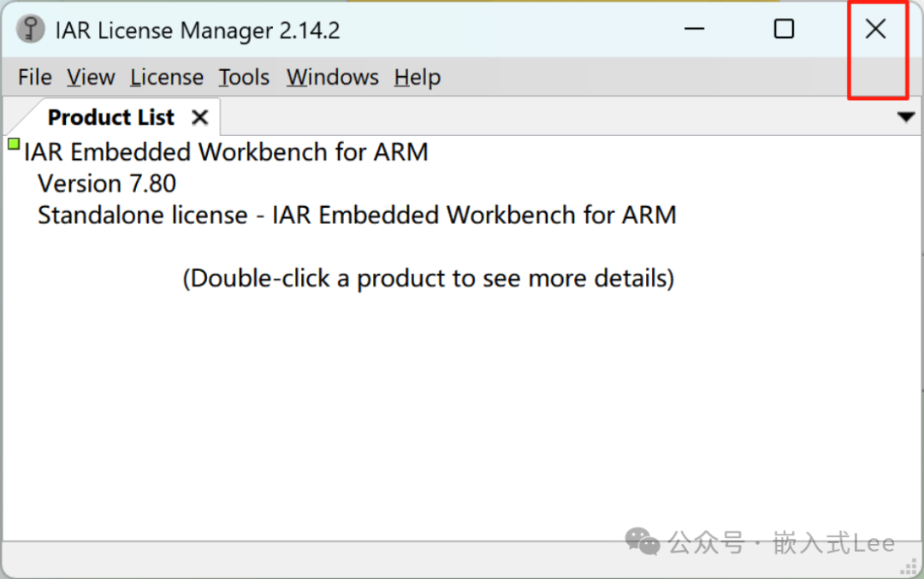The width and height of the screenshot is (924, 579).
Task: Open the Tools menu
Action: tap(243, 77)
